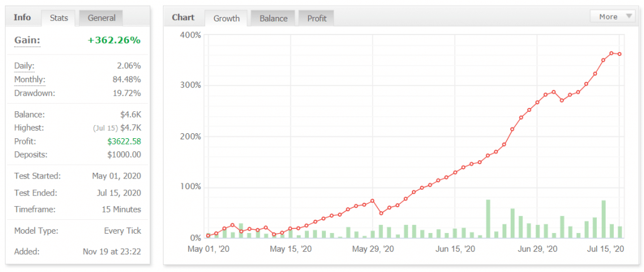Click the Highest label in stats
The image size is (644, 272).
[29, 128]
